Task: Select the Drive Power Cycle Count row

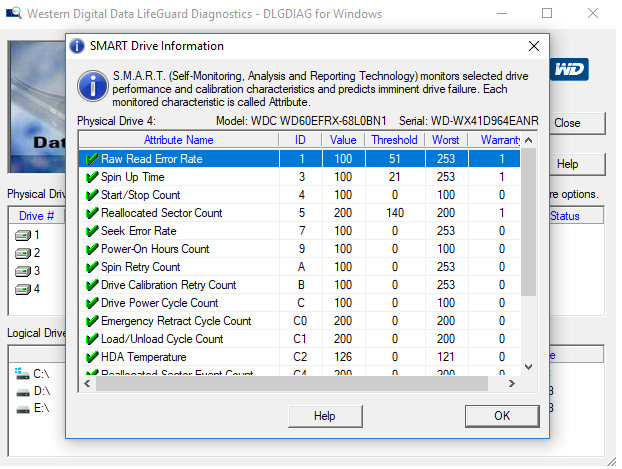Action: click(299, 303)
